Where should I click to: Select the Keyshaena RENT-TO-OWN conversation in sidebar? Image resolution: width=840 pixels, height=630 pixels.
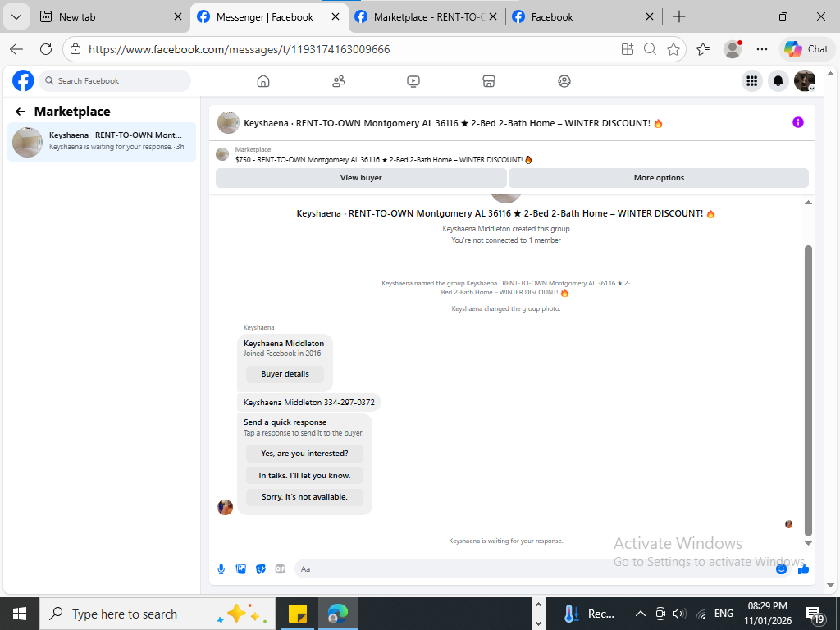click(102, 142)
